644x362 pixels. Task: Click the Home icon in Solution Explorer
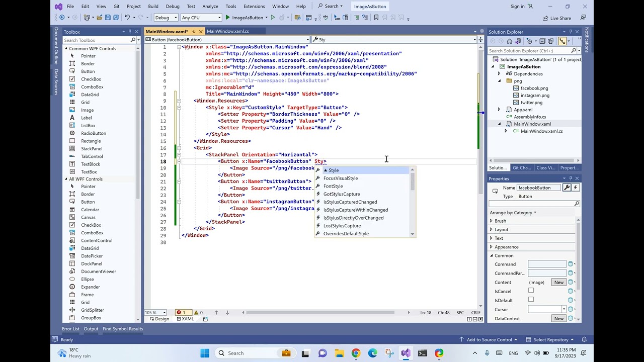tap(510, 41)
